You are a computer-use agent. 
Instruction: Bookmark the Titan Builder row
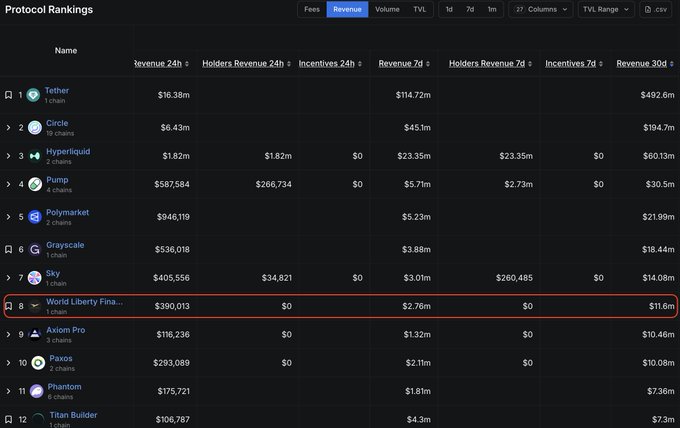(8, 419)
